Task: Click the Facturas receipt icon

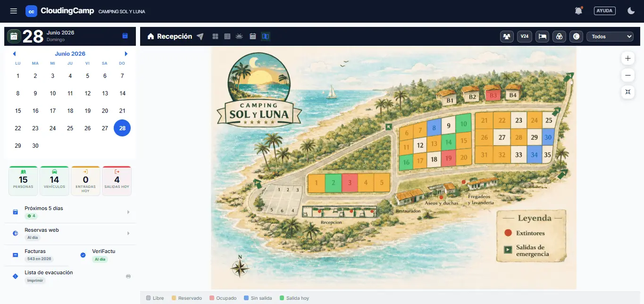Action: click(x=15, y=255)
